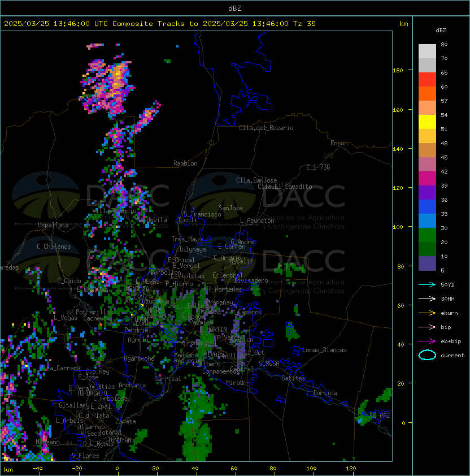Image resolution: width=470 pixels, height=476 pixels.
Task: Click the Tulumaya place label
Action: (193, 249)
